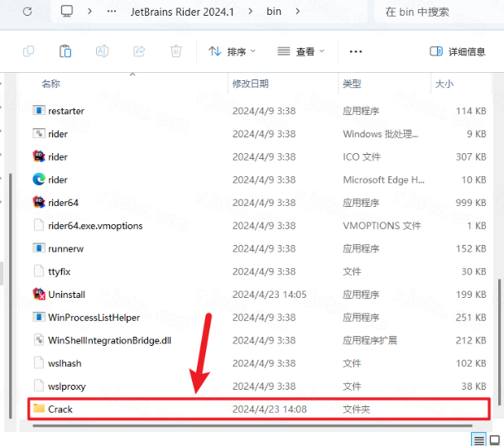
Task: Click the rename toolbar icon
Action: tap(103, 51)
